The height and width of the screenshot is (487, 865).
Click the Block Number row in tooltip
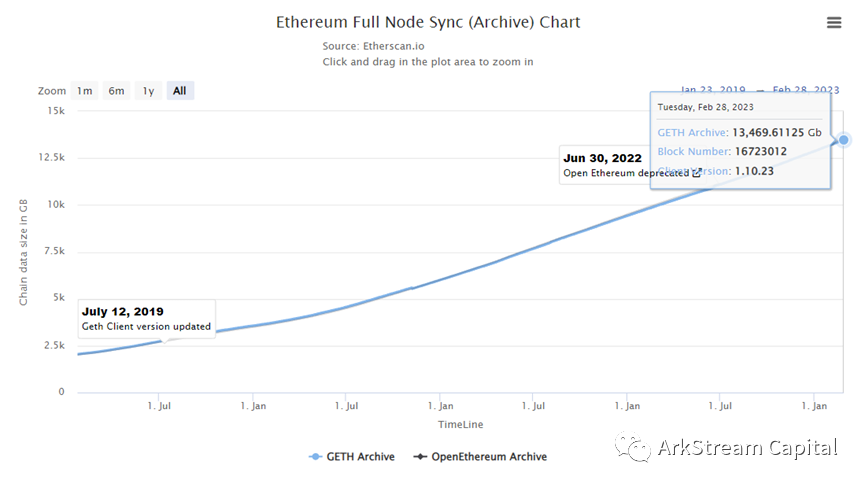(722, 152)
